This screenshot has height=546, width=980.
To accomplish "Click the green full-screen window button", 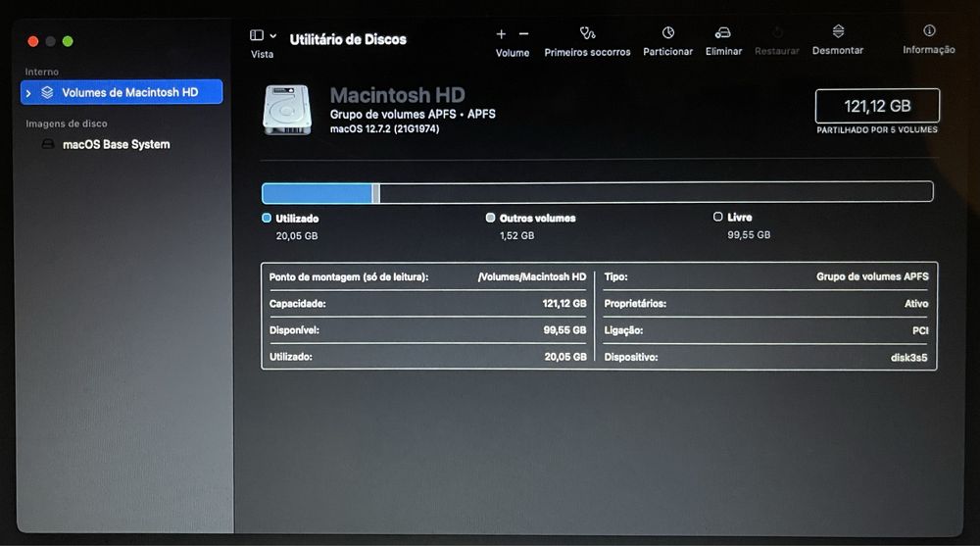I will (x=68, y=41).
